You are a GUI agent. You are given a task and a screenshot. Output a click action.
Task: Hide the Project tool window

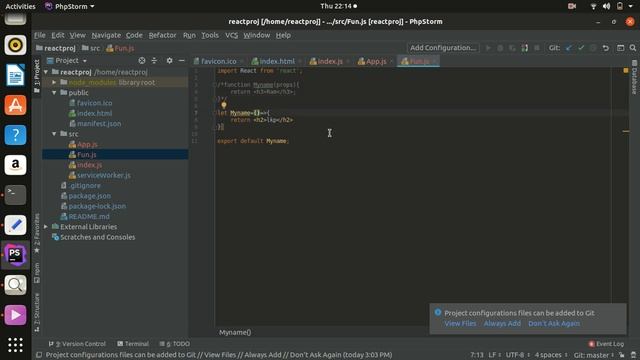pyautogui.click(x=182, y=60)
